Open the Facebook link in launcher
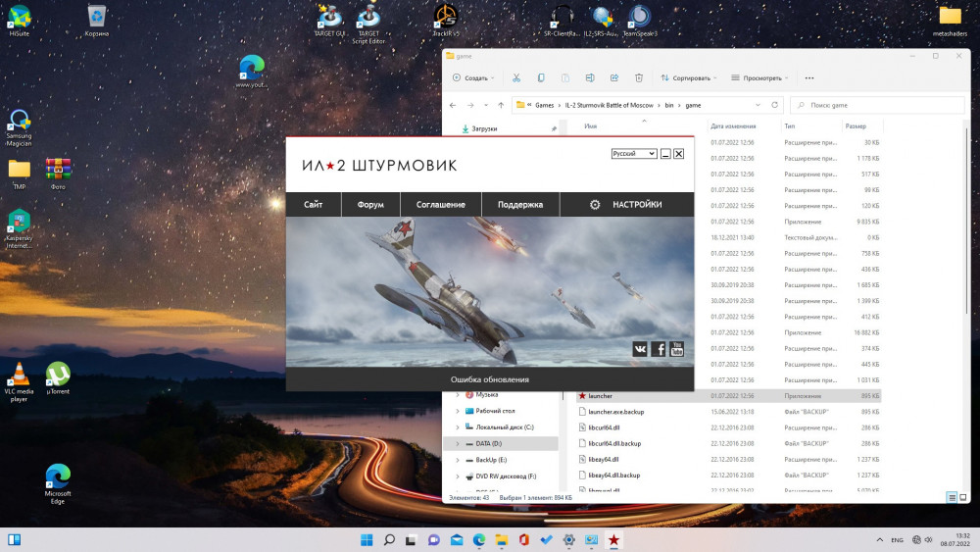Image resolution: width=980 pixels, height=552 pixels. 659,349
